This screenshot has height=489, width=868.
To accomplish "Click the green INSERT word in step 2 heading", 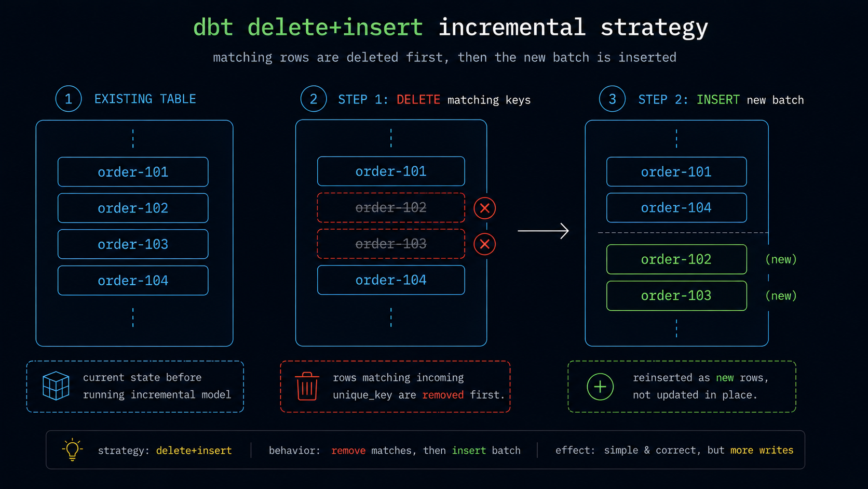I will (x=717, y=99).
